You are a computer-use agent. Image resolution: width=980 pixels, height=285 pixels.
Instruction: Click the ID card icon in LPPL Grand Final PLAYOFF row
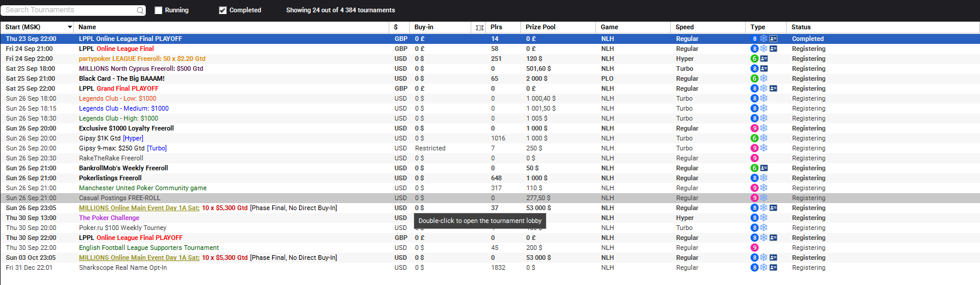pos(773,88)
